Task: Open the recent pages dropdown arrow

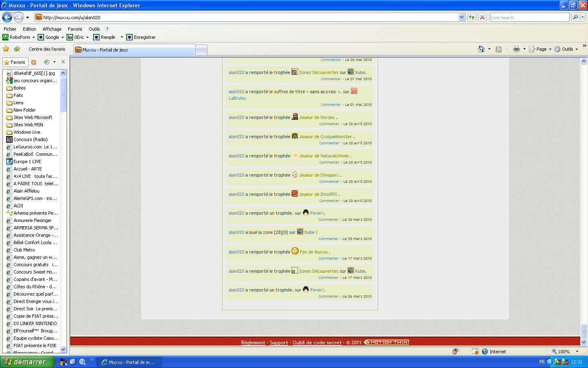Action: [x=27, y=18]
